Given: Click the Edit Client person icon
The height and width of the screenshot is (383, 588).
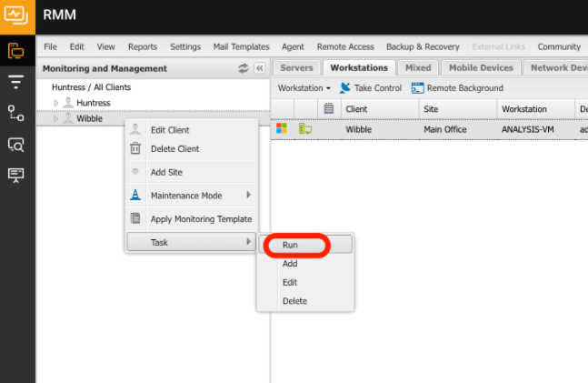Looking at the screenshot, I should click(135, 129).
